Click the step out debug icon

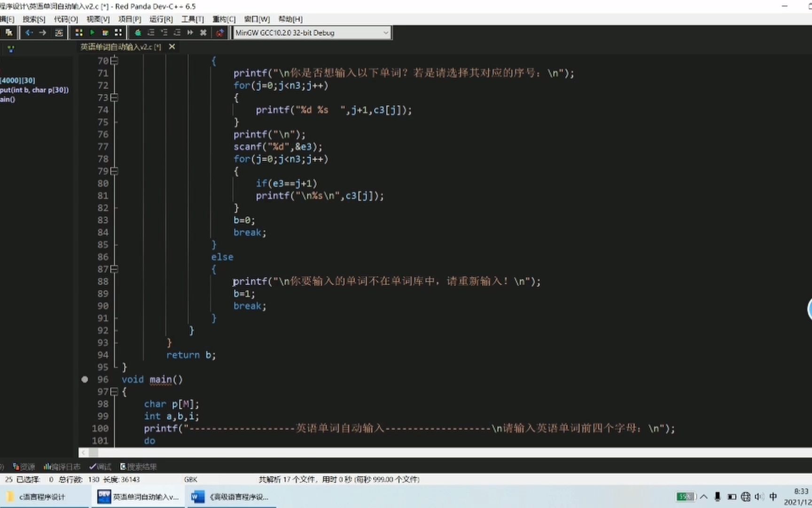point(177,32)
